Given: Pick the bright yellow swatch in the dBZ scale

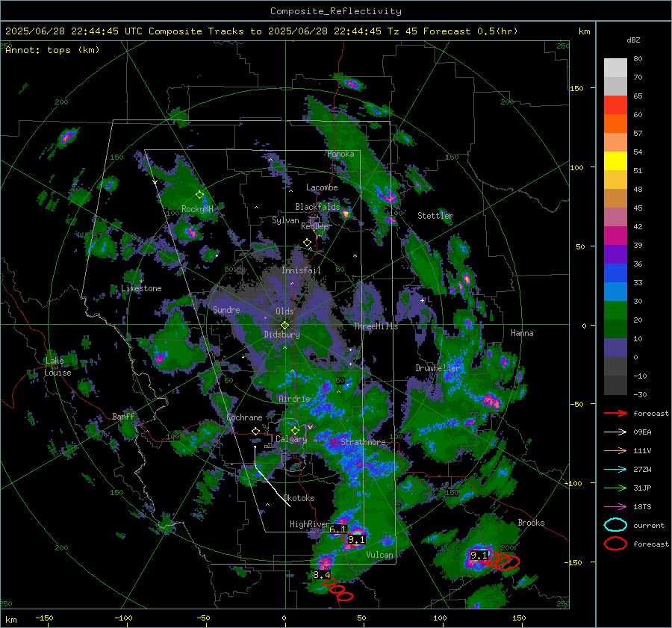Looking at the screenshot, I should pos(615,161).
